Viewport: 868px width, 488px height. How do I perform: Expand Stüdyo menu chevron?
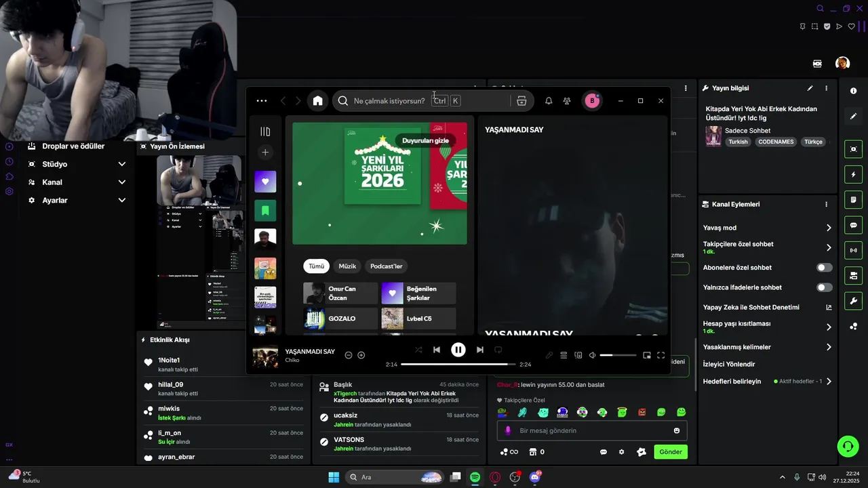[122, 164]
